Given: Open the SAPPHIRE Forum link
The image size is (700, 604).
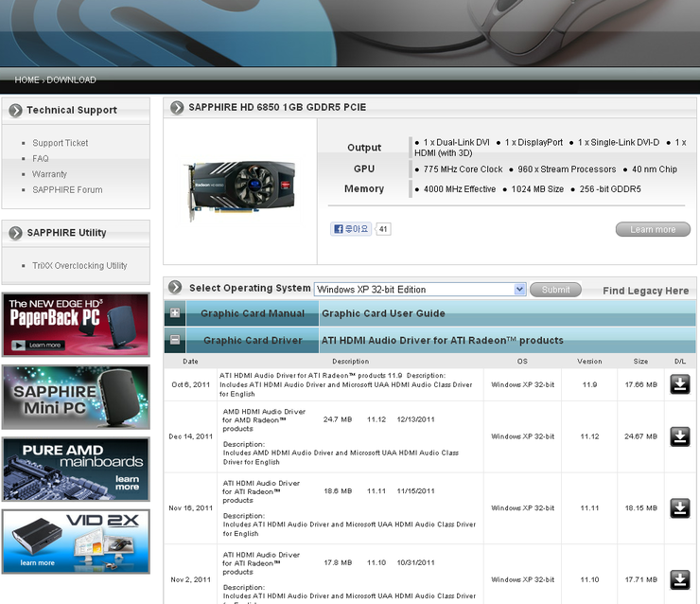Looking at the screenshot, I should pyautogui.click(x=67, y=190).
